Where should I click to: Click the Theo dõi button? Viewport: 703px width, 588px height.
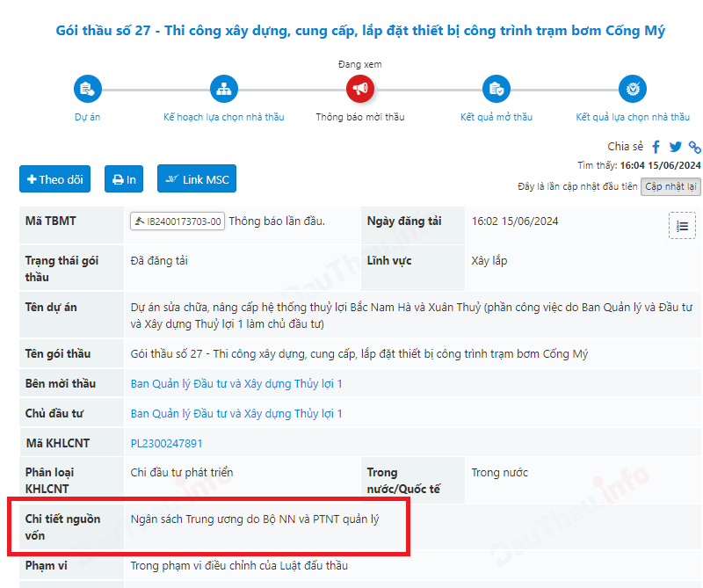[x=54, y=178]
